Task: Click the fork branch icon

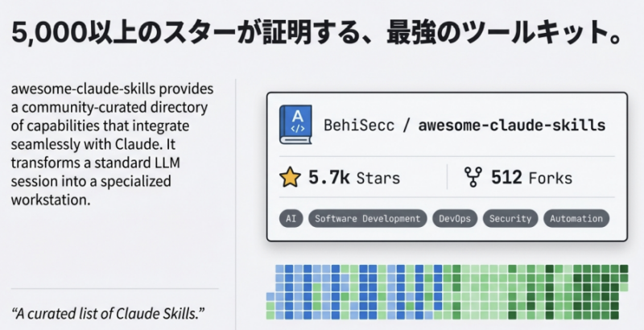Action: [473, 178]
